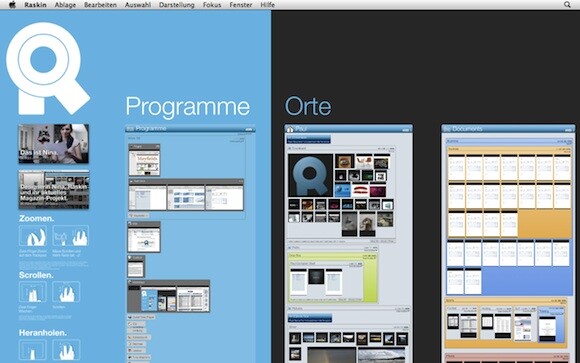Screen dimensions: 580x363
Task: Click the 'Heranholen.' heading text
Action: tap(43, 333)
